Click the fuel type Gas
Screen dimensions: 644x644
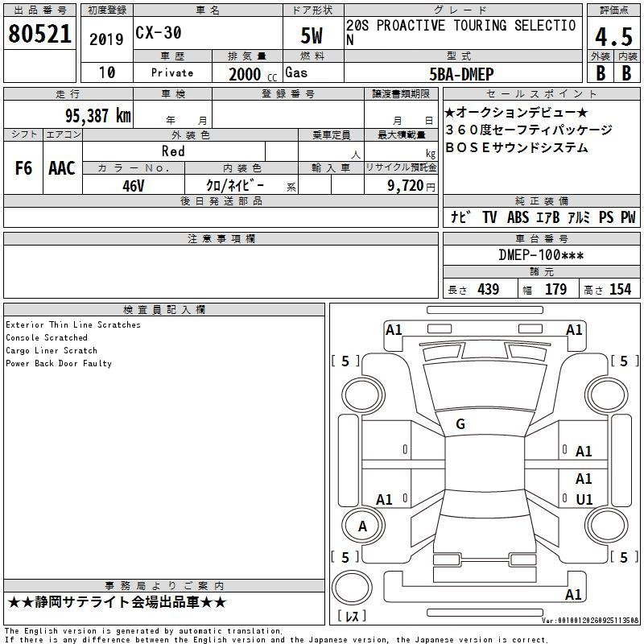coord(296,72)
